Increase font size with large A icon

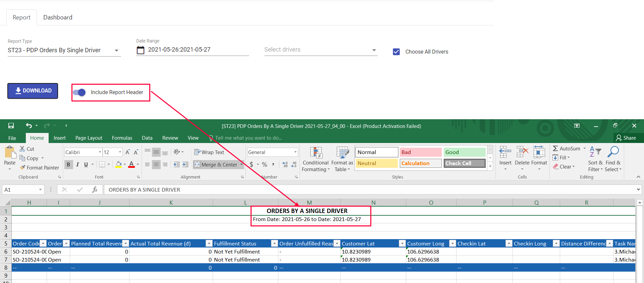point(127,152)
